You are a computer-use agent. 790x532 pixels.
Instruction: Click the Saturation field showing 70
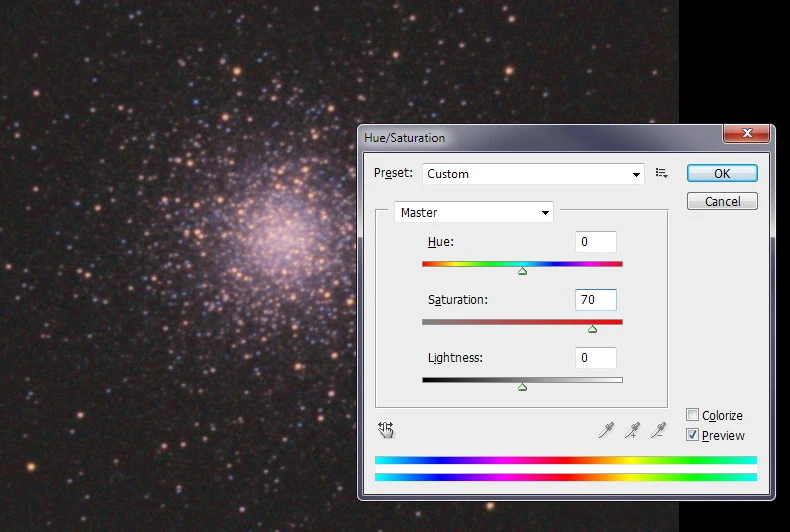pyautogui.click(x=596, y=300)
